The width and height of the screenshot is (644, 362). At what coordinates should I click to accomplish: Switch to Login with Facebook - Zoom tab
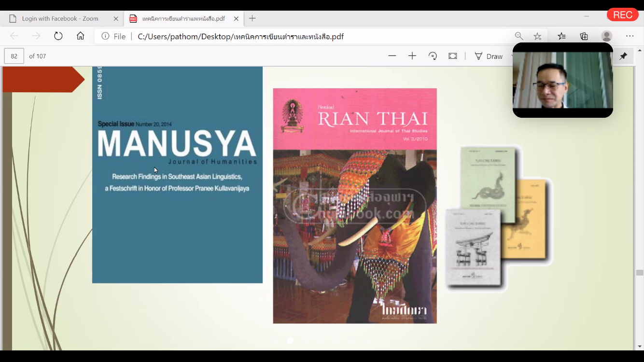coord(60,18)
